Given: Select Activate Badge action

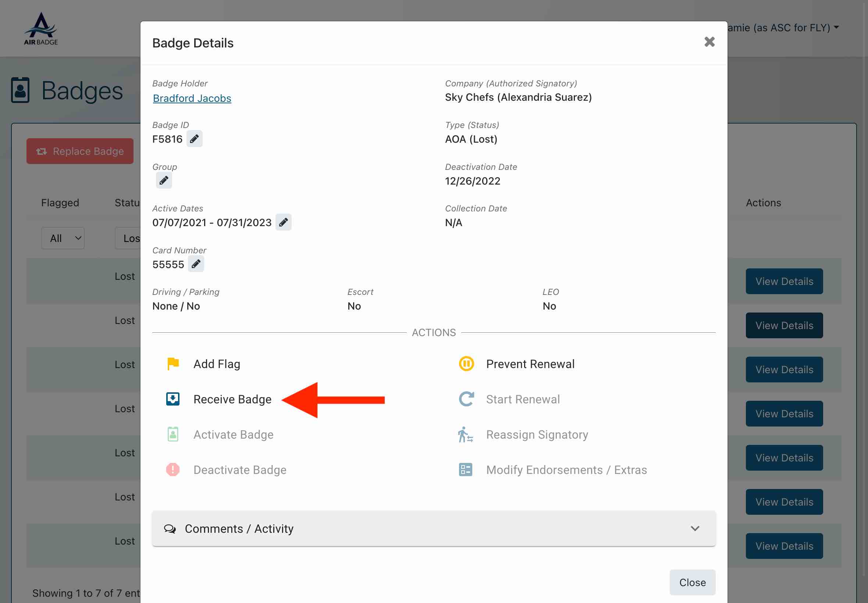Looking at the screenshot, I should (x=233, y=435).
